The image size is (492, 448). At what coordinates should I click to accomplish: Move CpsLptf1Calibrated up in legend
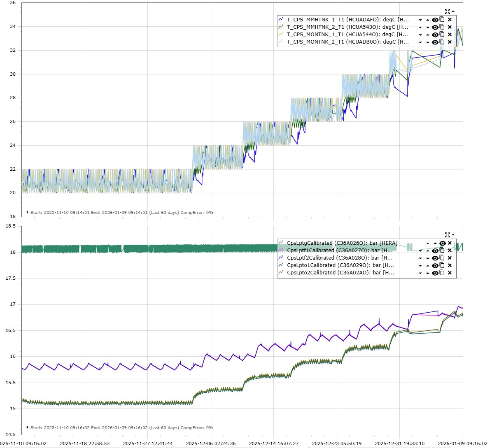point(428,251)
